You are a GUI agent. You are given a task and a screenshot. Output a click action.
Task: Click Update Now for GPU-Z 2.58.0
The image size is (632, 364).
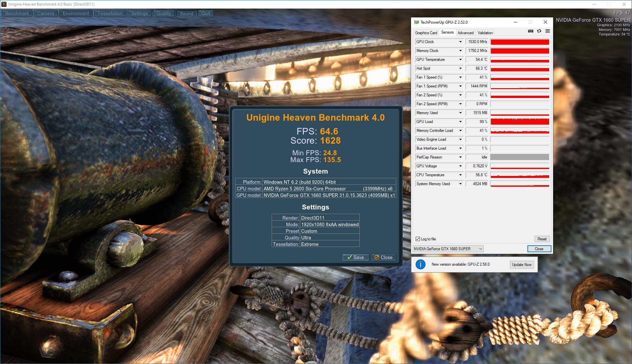click(522, 265)
